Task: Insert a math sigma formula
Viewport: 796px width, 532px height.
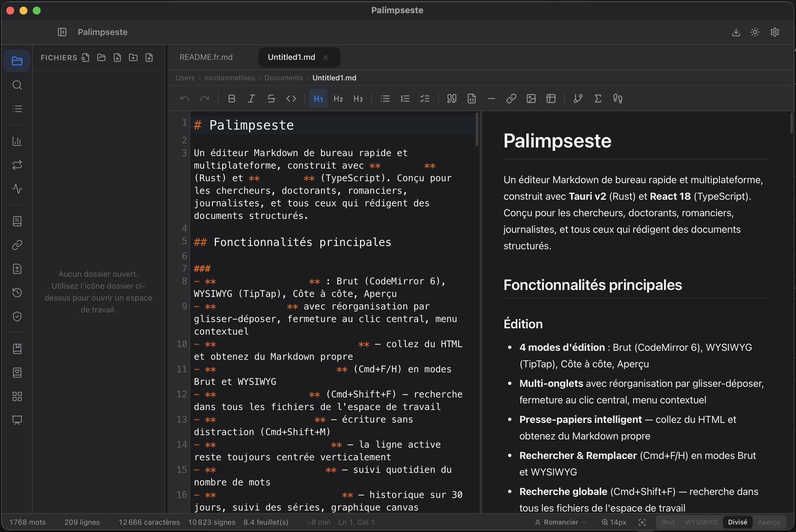Action: point(598,99)
